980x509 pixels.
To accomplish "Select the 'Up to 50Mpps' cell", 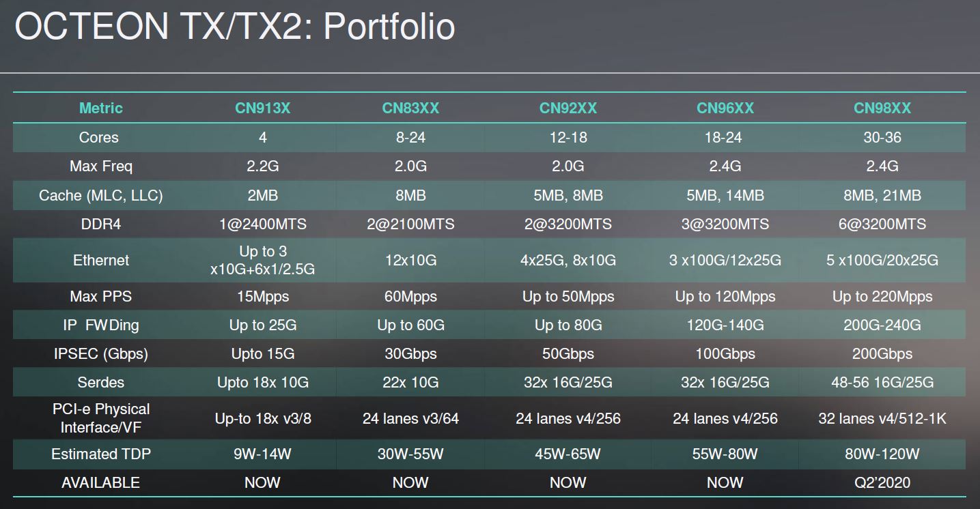I will [x=568, y=296].
